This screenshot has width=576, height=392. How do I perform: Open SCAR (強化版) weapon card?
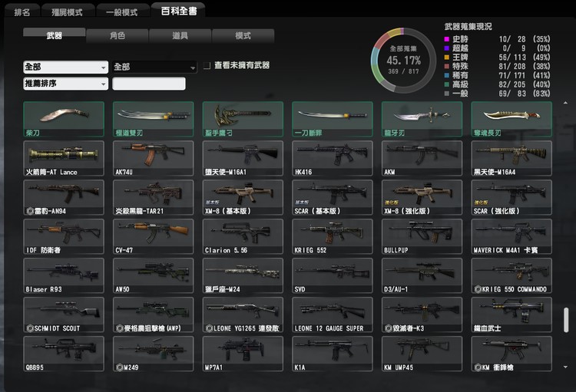pyautogui.click(x=511, y=197)
